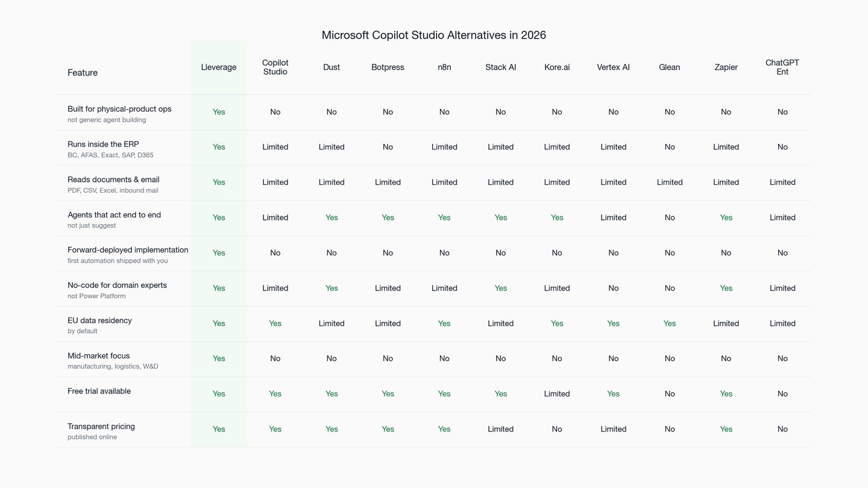Select Dust "Limited" in Runs inside the ERP row

click(x=332, y=147)
